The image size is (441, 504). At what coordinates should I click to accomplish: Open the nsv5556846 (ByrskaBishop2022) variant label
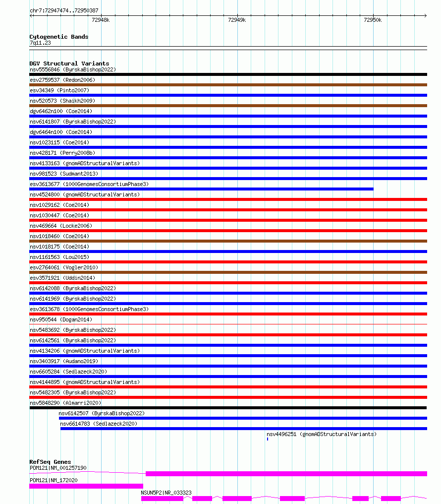click(x=73, y=69)
